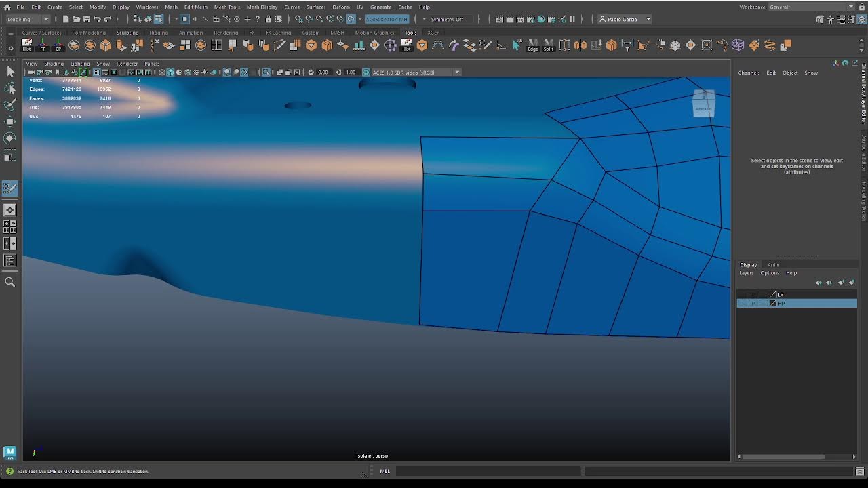Click the Edge shelf button

point(533,45)
